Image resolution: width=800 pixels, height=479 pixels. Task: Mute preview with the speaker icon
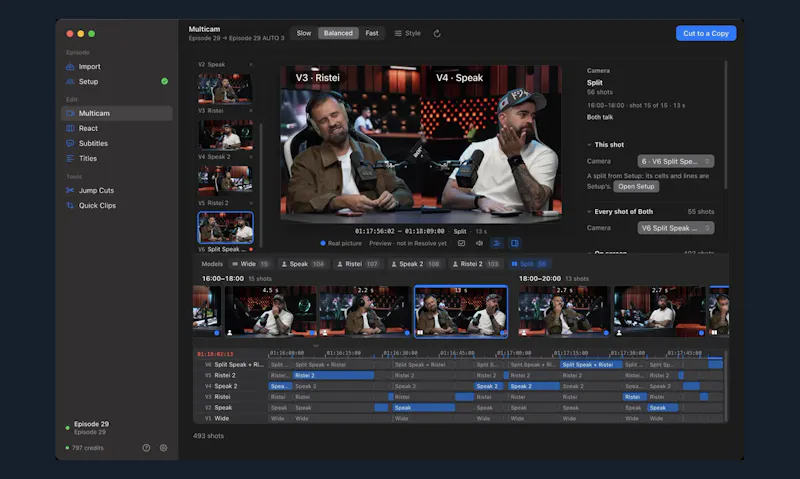point(479,243)
